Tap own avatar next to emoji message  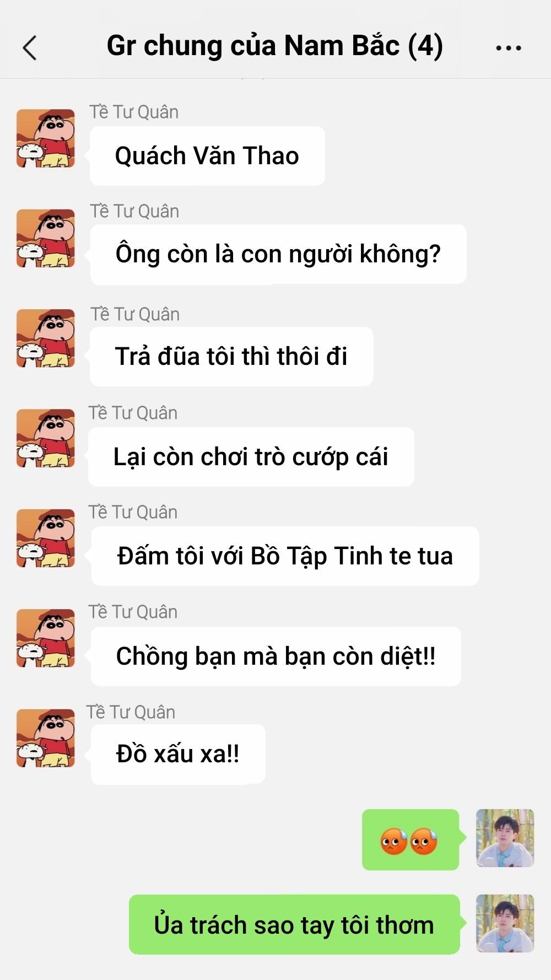[x=505, y=838]
